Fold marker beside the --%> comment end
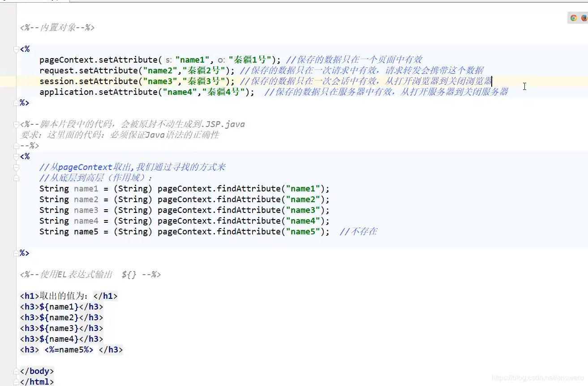 (x=17, y=146)
